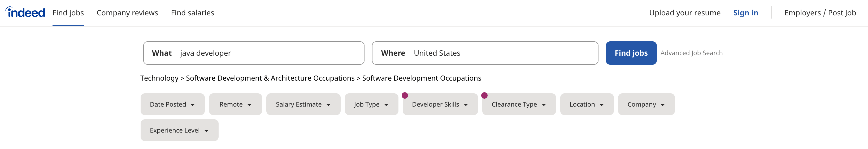
Task: Open the Developer Skills filter
Action: (x=440, y=104)
